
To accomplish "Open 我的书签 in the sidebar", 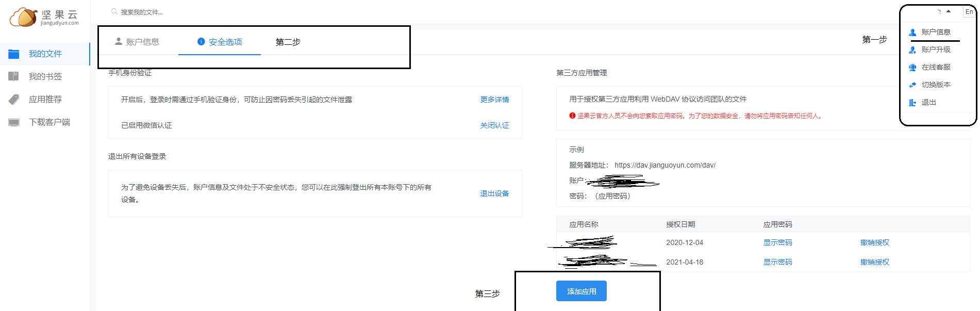I will click(x=45, y=76).
